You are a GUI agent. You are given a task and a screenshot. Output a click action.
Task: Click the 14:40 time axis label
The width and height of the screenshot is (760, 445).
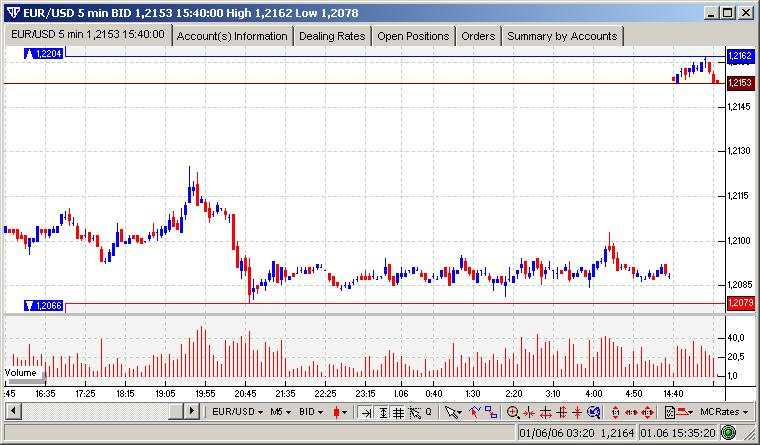tap(673, 394)
